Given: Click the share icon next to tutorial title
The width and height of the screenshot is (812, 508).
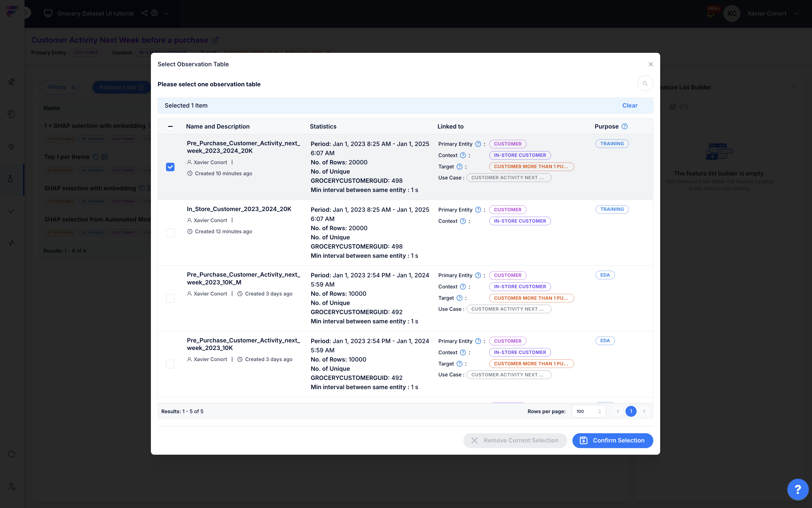Looking at the screenshot, I should [144, 13].
